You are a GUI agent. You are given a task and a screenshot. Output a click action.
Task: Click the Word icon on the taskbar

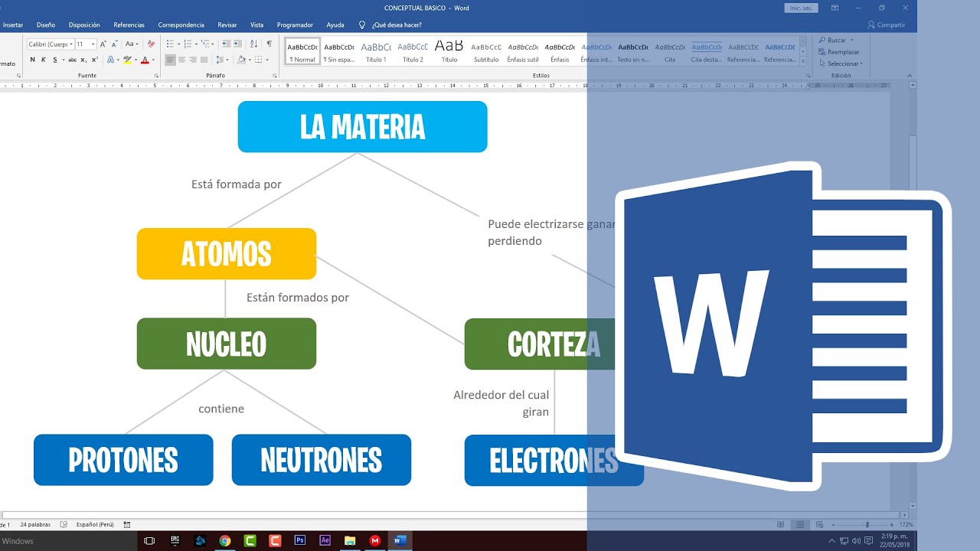[x=400, y=540]
